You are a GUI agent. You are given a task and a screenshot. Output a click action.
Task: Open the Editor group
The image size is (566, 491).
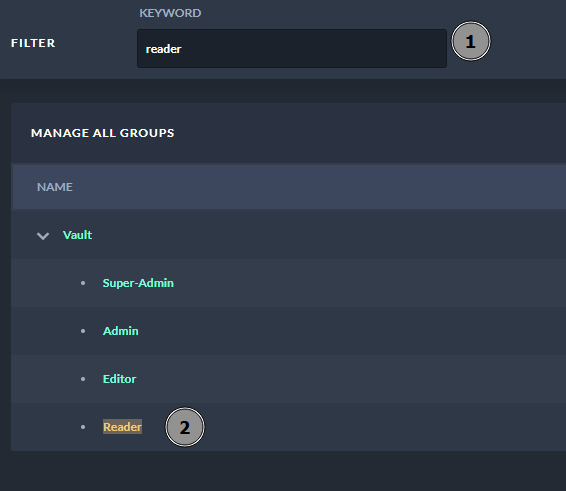click(119, 379)
